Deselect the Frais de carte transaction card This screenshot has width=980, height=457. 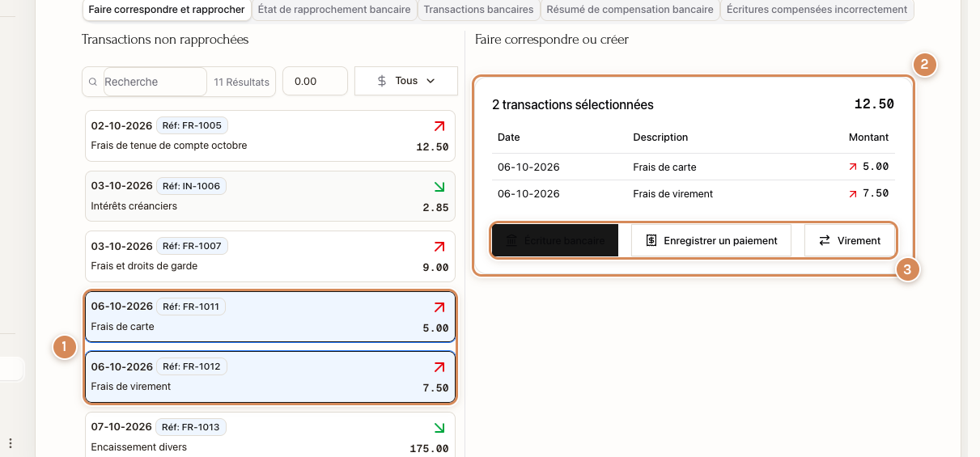click(x=270, y=317)
